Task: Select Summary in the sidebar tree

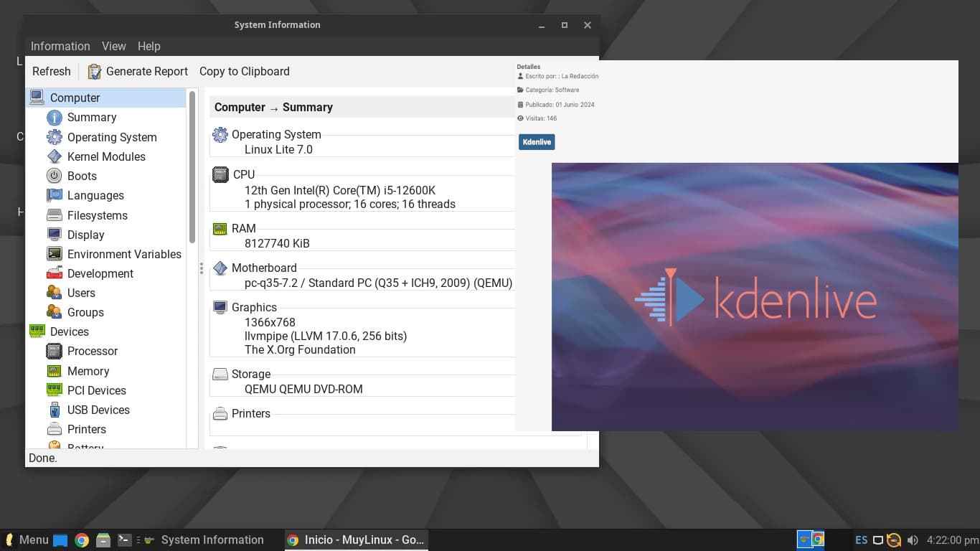Action: [x=92, y=117]
